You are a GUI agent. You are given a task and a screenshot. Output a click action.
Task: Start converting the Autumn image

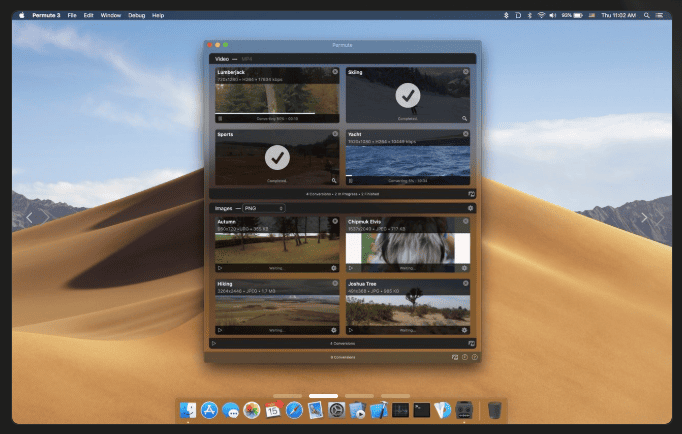tap(220, 268)
